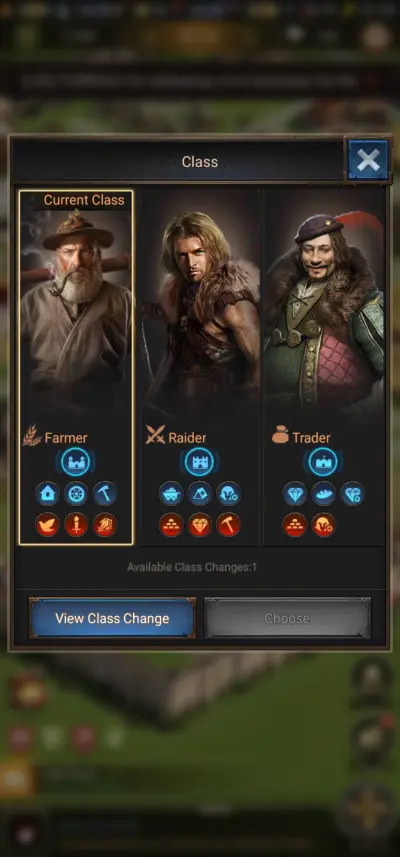400x857 pixels.
Task: Tap the Trader blue bread perk icon
Action: point(323,494)
